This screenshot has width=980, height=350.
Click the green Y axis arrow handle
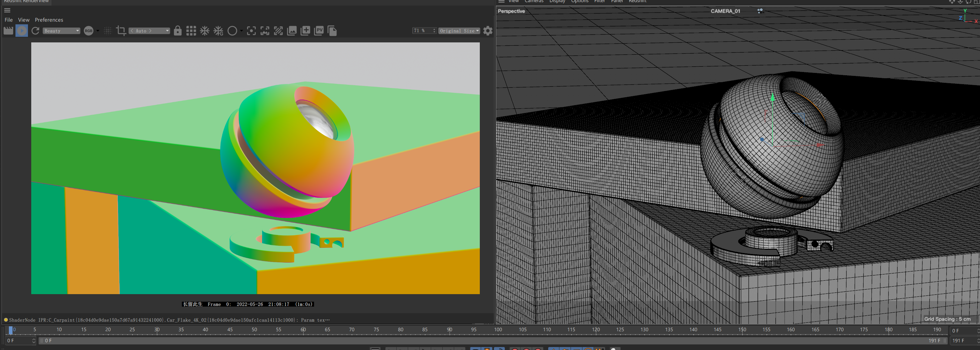[773, 98]
